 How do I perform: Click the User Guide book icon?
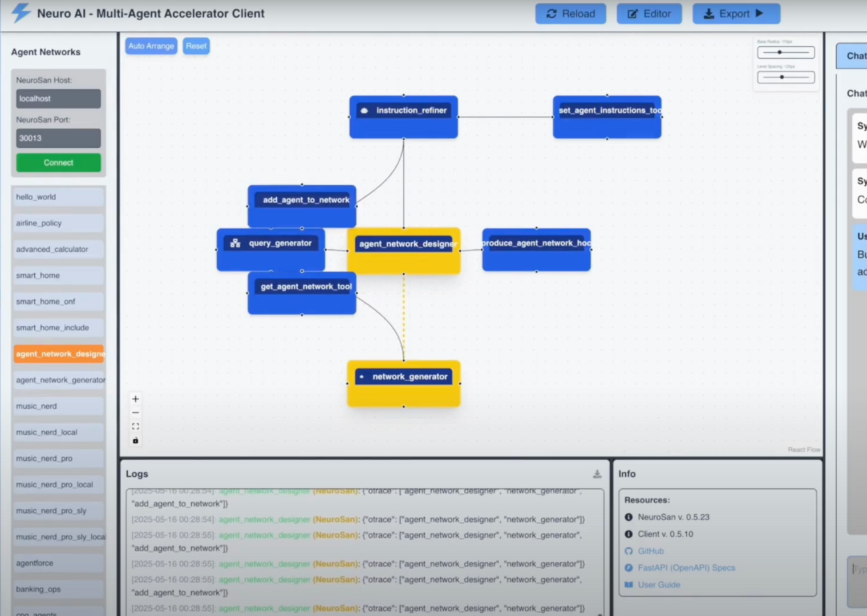(629, 585)
